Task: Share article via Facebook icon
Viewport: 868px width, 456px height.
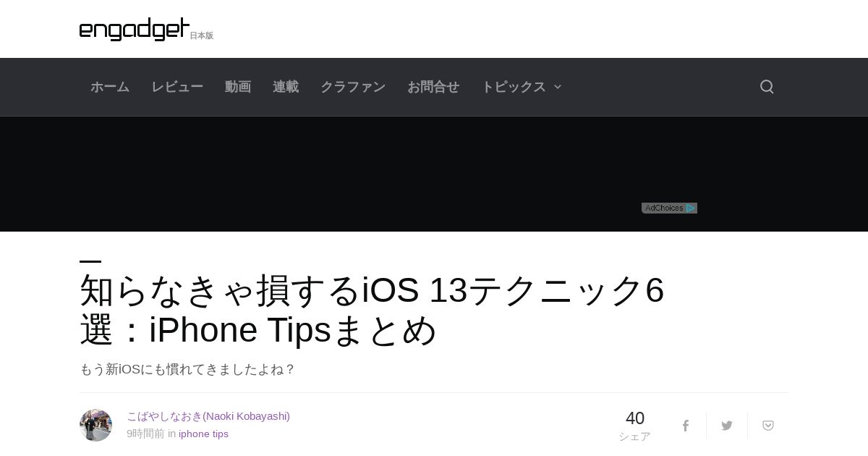Action: (686, 426)
